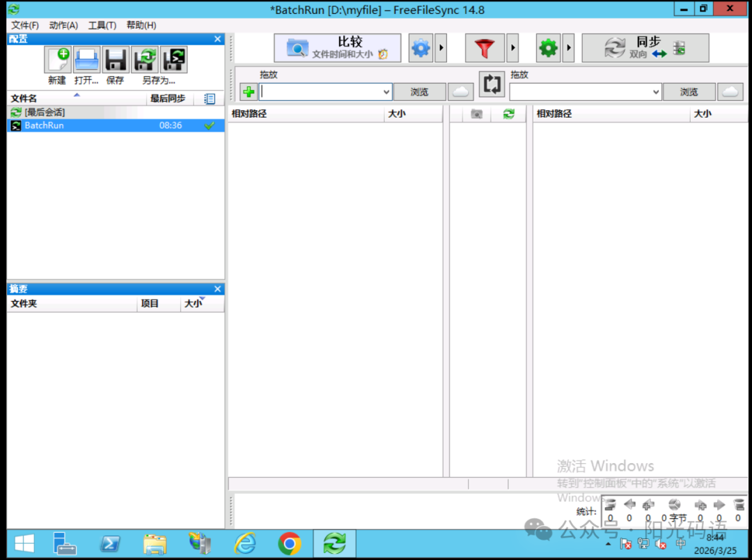Screen dimensions: 752x560
Task: Click right 浏览 browse button
Action: pyautogui.click(x=689, y=92)
